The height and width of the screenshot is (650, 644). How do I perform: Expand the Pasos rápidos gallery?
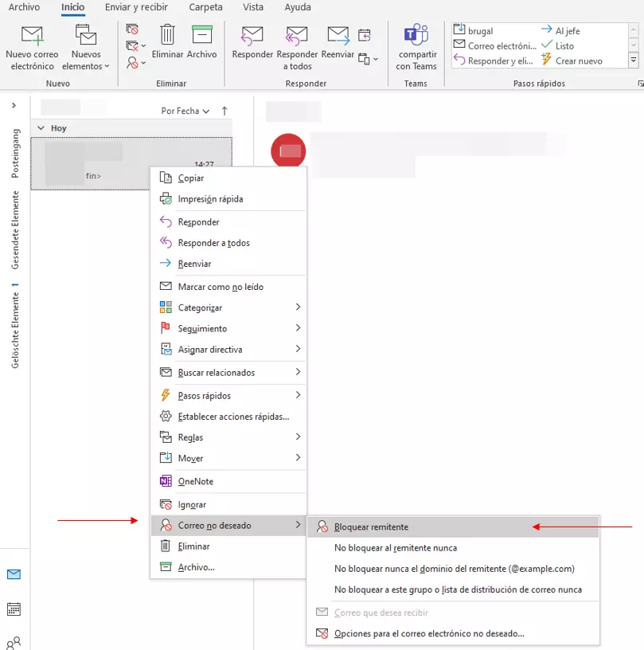(x=633, y=60)
